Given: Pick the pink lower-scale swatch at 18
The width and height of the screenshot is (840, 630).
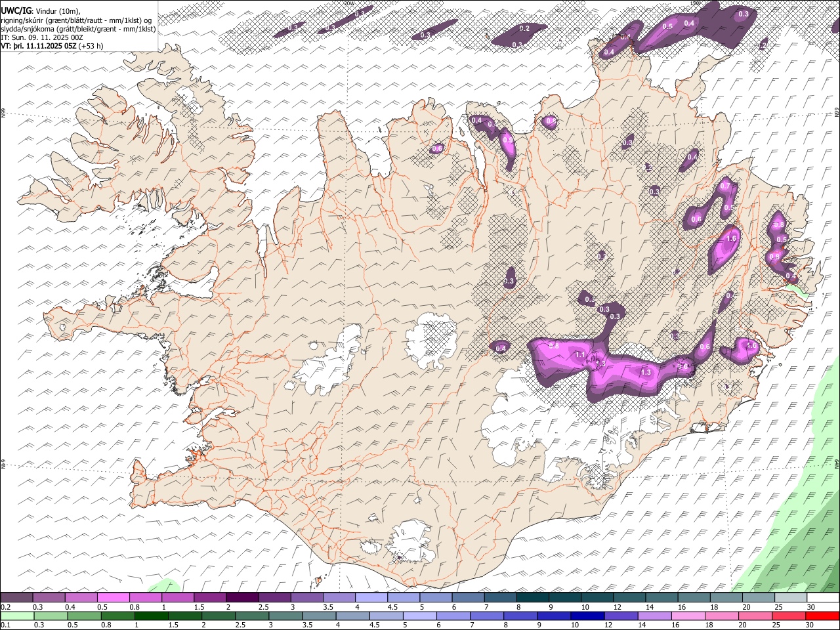Looking at the screenshot, I should pyautogui.click(x=721, y=616).
